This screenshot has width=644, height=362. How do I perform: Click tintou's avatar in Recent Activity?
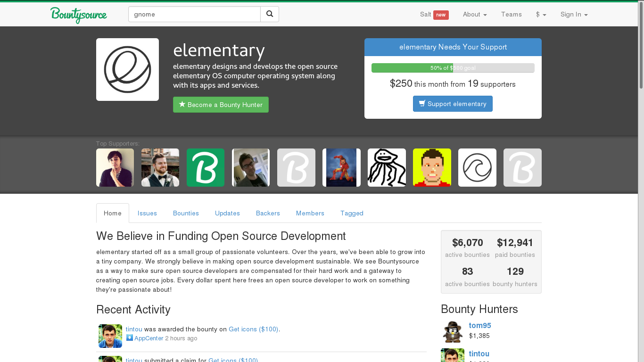click(x=110, y=336)
